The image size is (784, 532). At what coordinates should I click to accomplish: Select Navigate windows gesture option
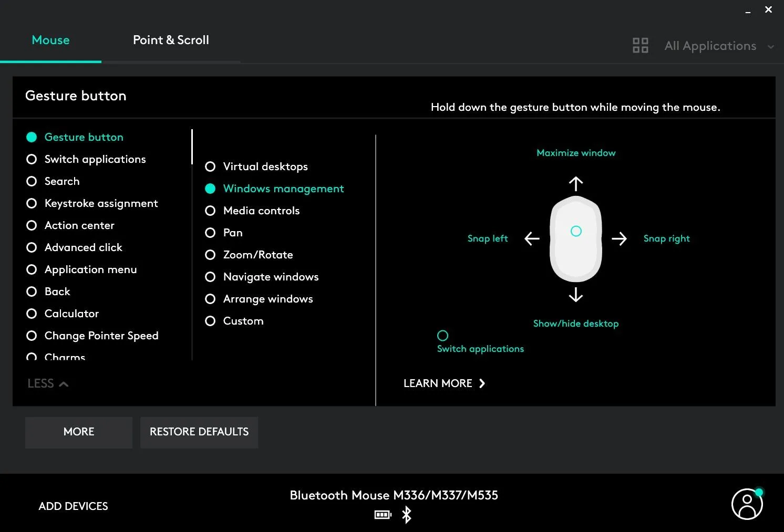[210, 277]
